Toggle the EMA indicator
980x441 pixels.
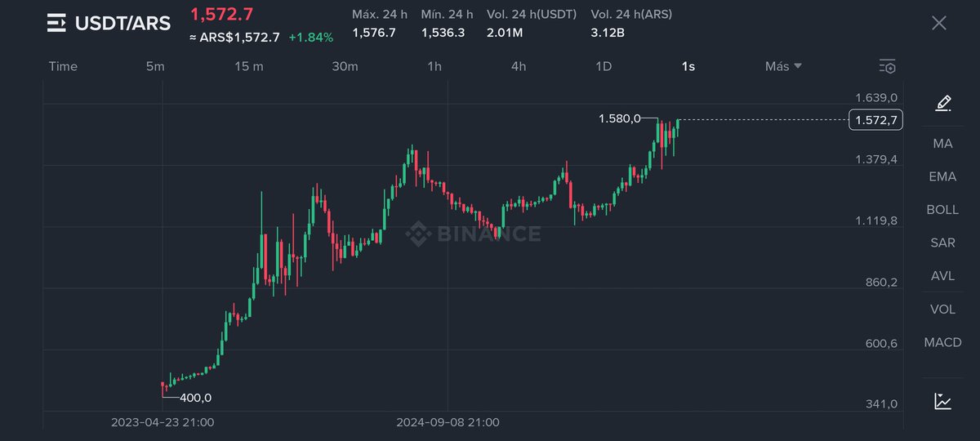pyautogui.click(x=942, y=176)
